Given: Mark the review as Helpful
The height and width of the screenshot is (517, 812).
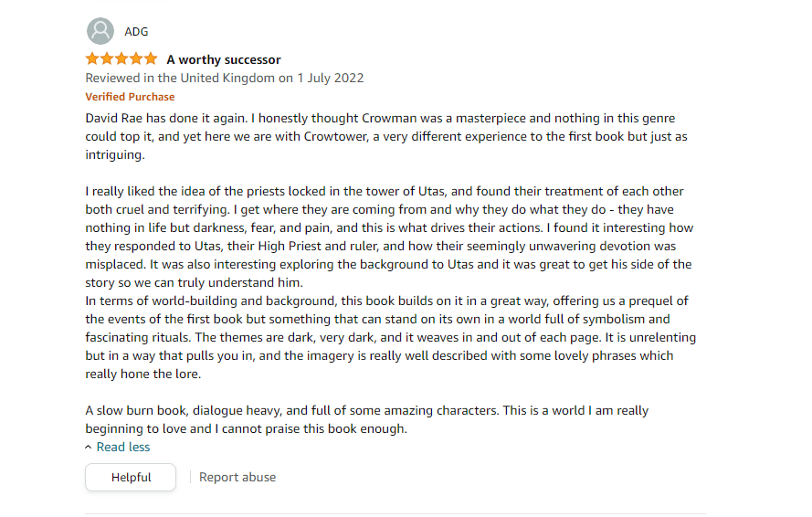Looking at the screenshot, I should click(x=131, y=477).
